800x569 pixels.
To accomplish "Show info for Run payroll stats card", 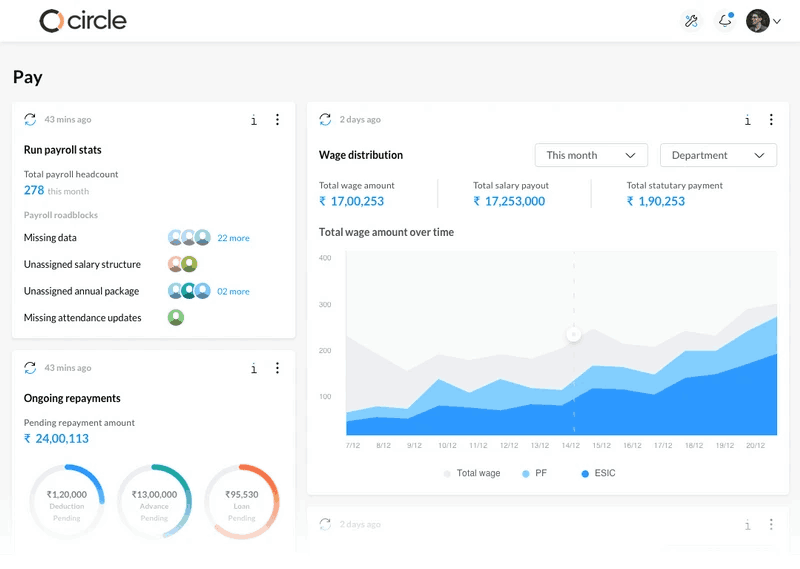I will pos(254,120).
